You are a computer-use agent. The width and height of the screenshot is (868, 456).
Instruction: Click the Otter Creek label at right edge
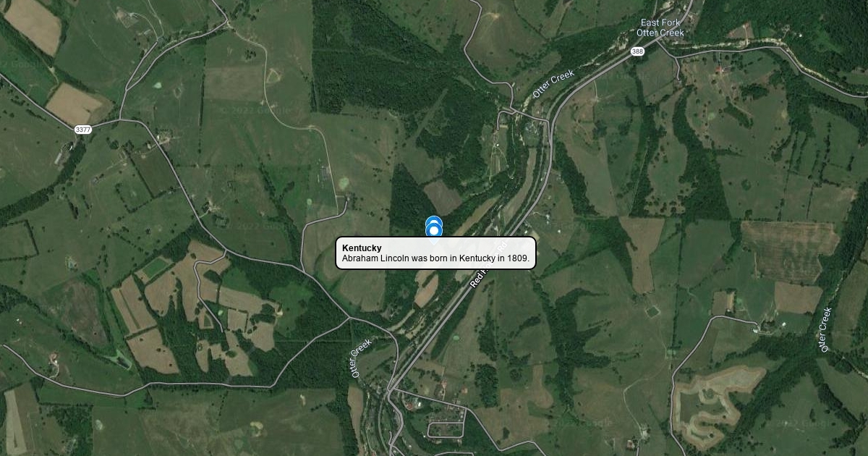[825, 329]
